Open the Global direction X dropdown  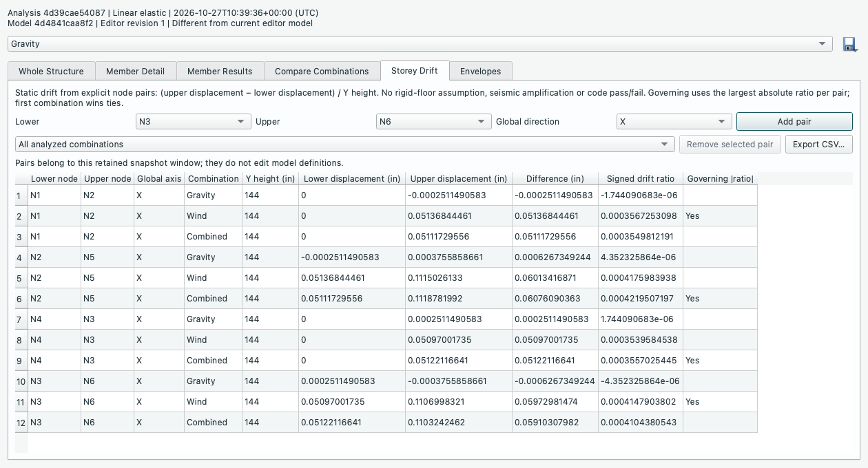(674, 121)
